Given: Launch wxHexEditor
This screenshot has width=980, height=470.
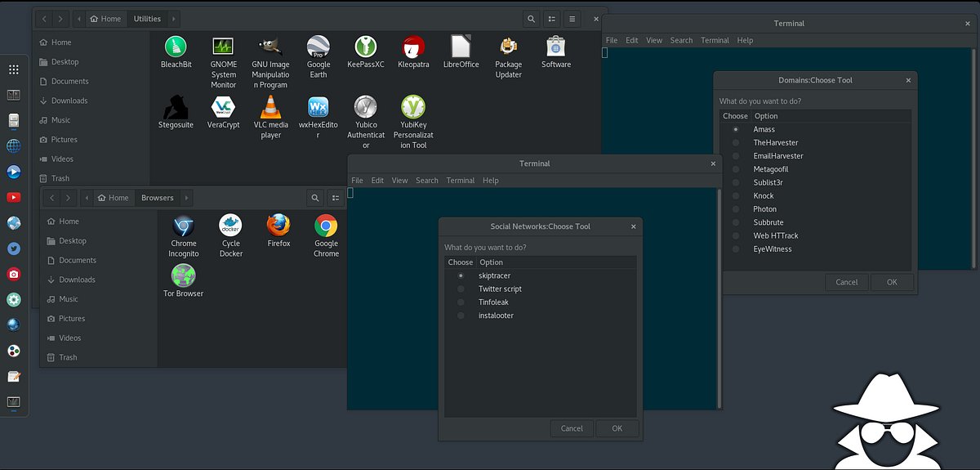Looking at the screenshot, I should tap(318, 107).
